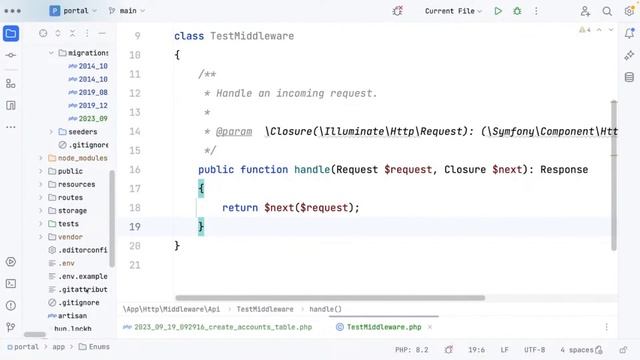The width and height of the screenshot is (640, 360).
Task: Expand the routes folder
Action: click(x=41, y=198)
